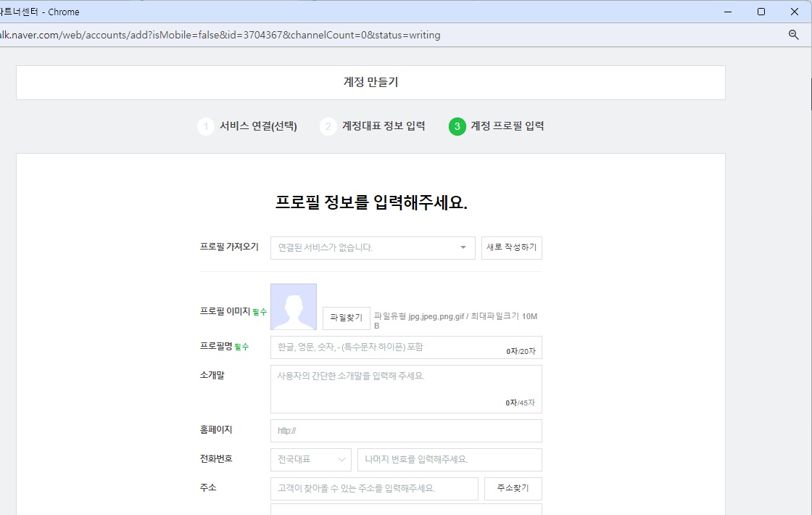Click the green step 3 indicator circle

456,125
